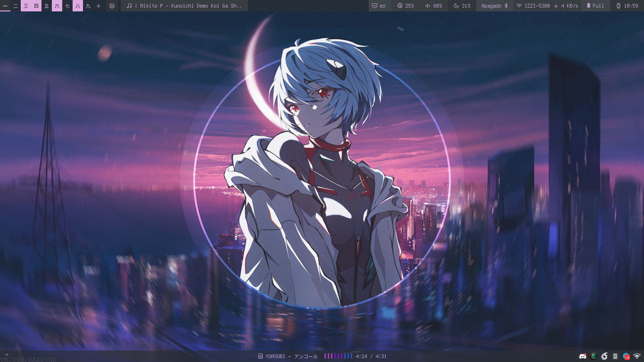644x362 pixels.
Task: Click the globe icon in the system tray
Action: 594,356
